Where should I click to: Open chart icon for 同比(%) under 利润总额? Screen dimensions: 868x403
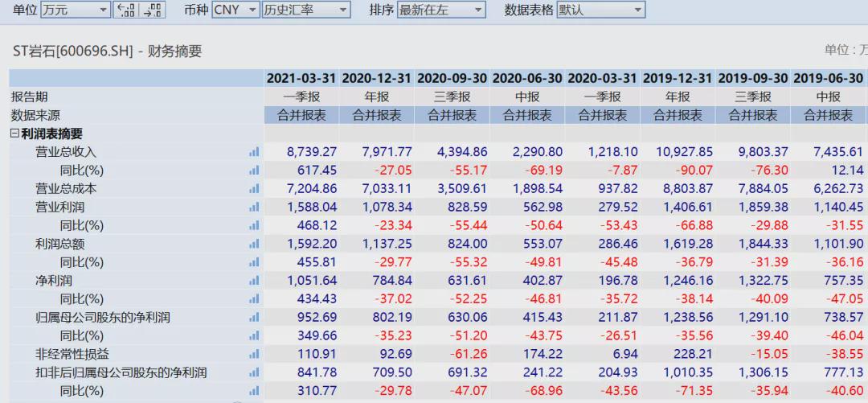click(x=254, y=262)
